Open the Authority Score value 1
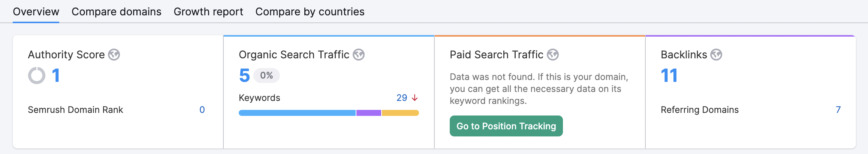 (x=56, y=76)
